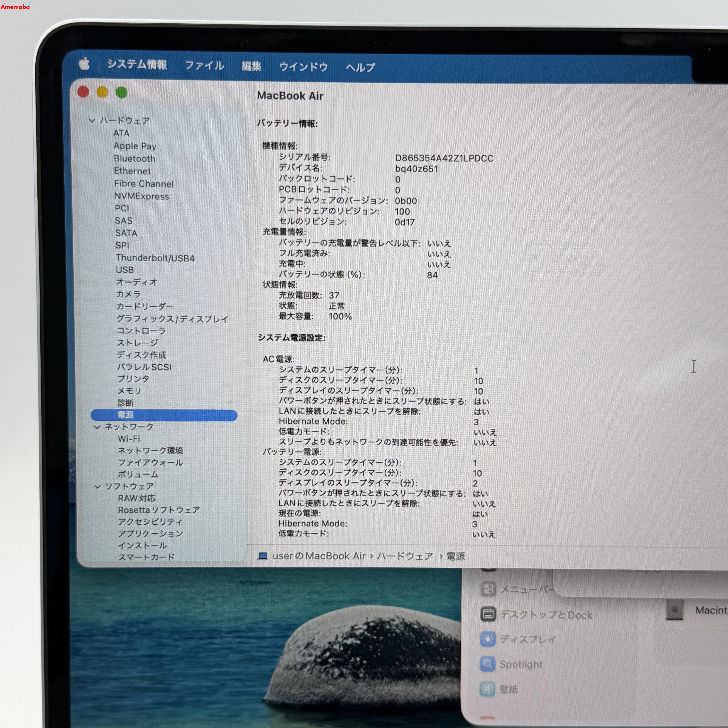This screenshot has width=728, height=728.
Task: Select PCI in the sidebar
Action: [122, 208]
